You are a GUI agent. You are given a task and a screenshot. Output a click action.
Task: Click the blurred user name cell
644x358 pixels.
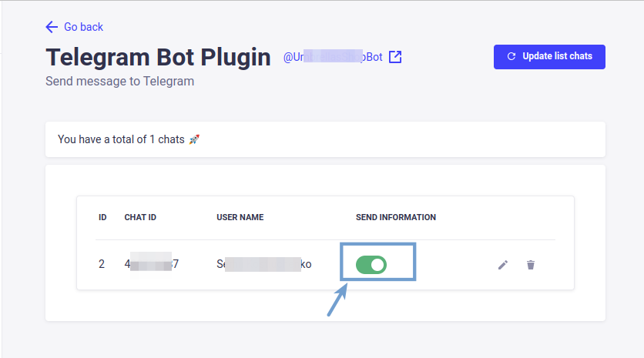[x=264, y=264]
